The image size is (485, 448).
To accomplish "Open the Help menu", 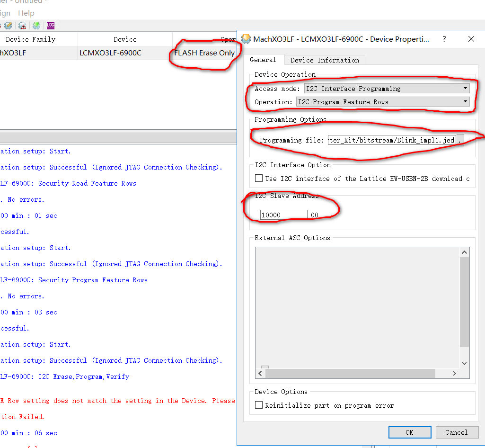I will point(26,13).
